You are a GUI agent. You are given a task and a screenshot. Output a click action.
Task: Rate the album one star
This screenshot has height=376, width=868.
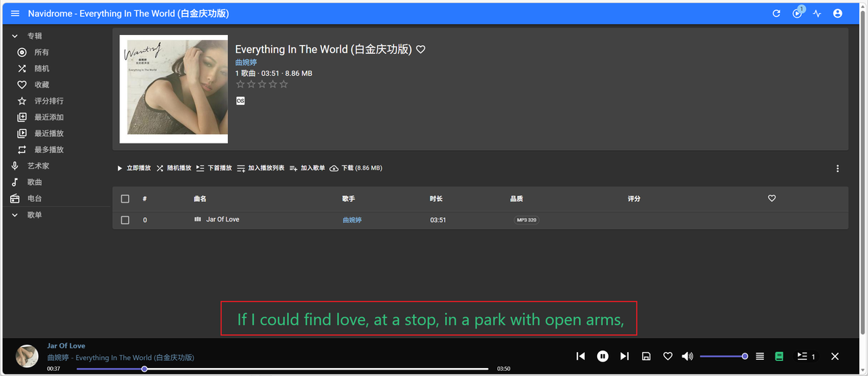240,85
